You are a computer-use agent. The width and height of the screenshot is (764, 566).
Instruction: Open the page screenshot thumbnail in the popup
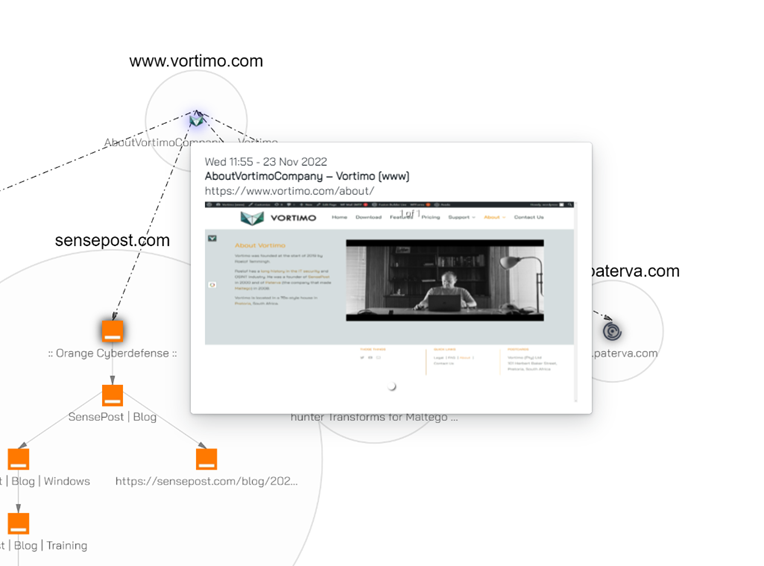389,302
